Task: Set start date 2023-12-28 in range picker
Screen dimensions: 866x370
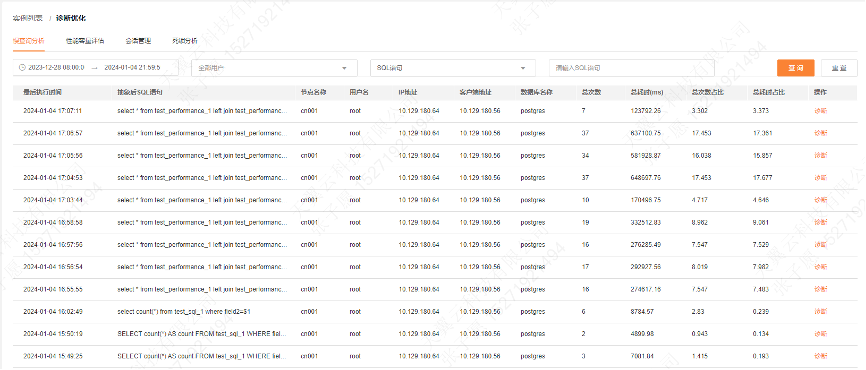Action: click(56, 68)
